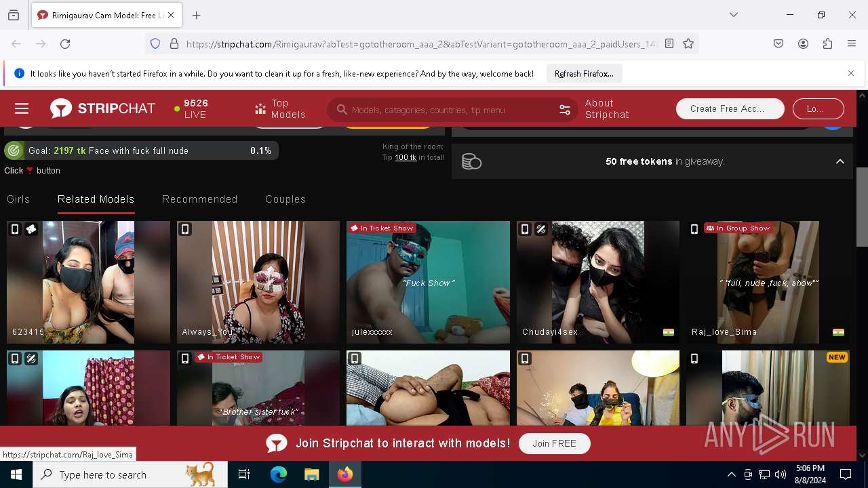Click the Create Free Account button
Image resolution: width=868 pixels, height=488 pixels.
730,108
